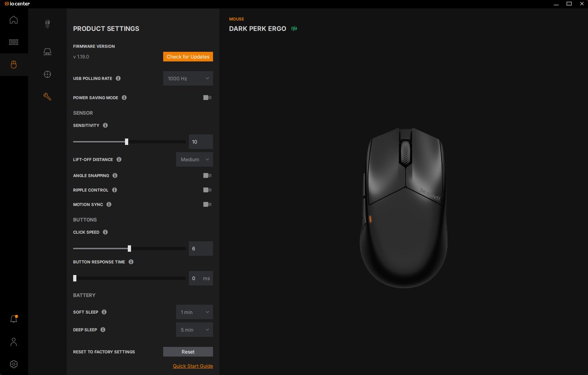This screenshot has width=588, height=375.
Task: Toggle Angle Snapping switch
Action: point(207,175)
